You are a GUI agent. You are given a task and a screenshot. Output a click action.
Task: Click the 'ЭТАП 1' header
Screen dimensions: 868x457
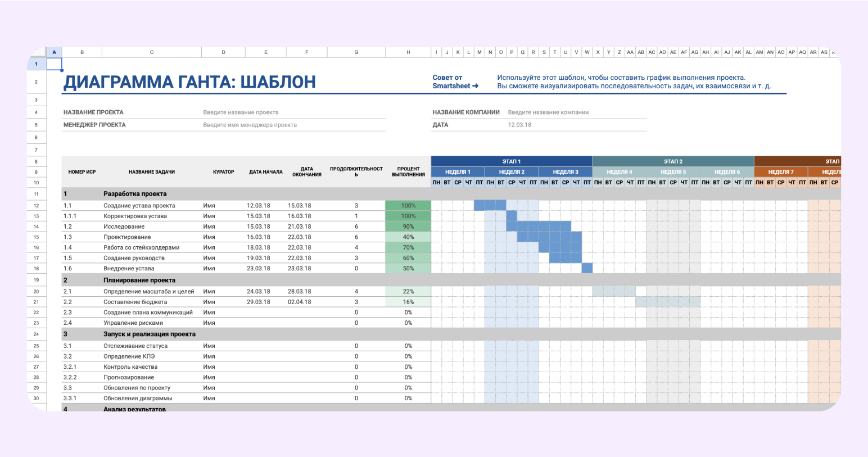512,161
